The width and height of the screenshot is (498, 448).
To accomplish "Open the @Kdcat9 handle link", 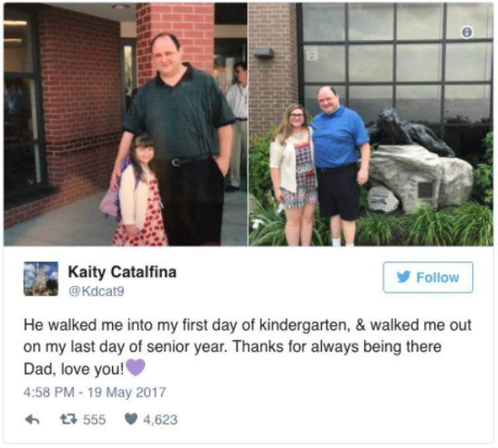I will [x=96, y=291].
